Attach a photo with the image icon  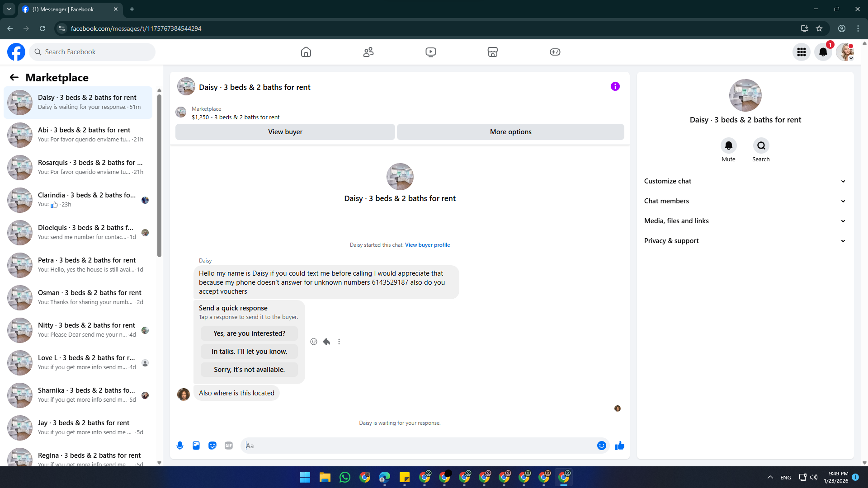point(196,446)
